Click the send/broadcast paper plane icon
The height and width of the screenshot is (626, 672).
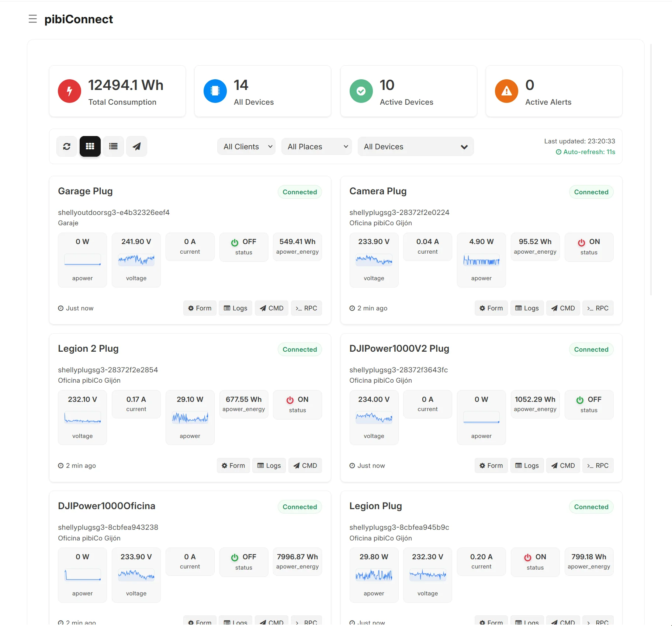(136, 146)
